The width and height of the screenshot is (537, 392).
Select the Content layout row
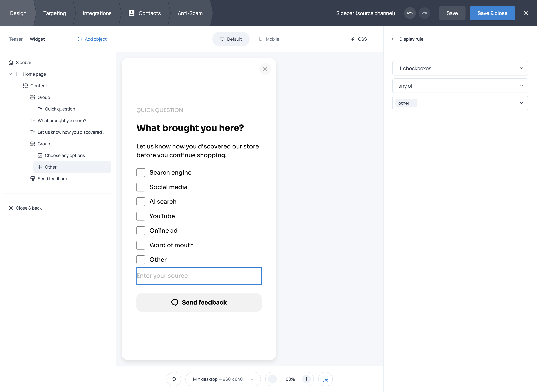(35, 86)
